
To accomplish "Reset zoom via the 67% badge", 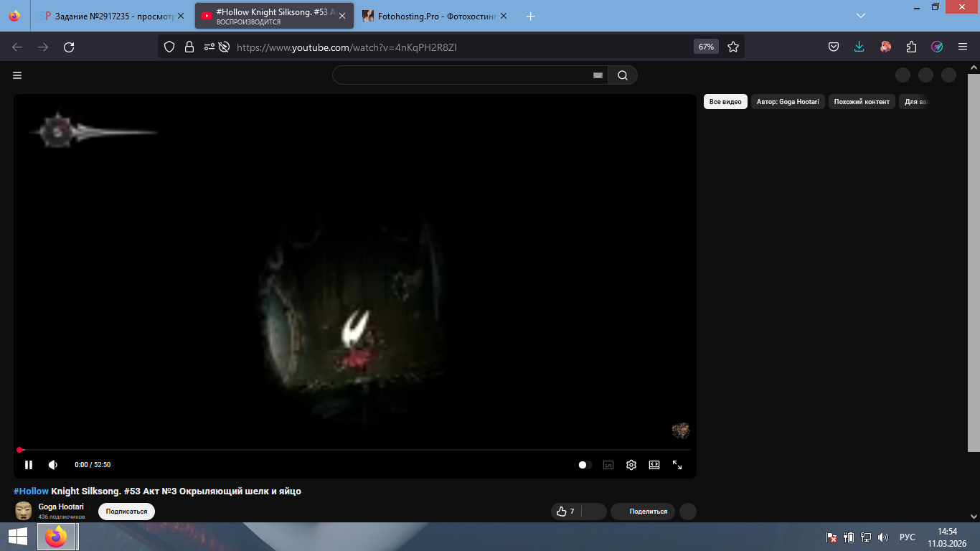I will click(706, 47).
